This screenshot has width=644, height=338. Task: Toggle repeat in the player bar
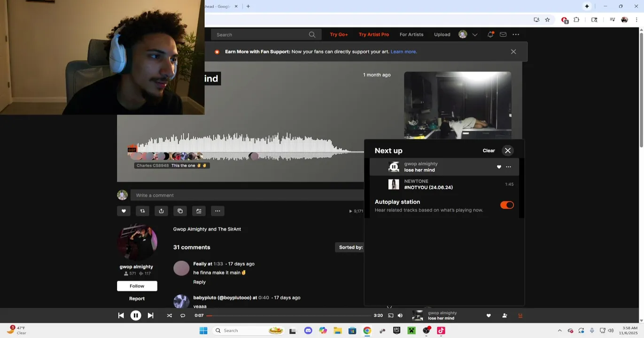tap(183, 315)
